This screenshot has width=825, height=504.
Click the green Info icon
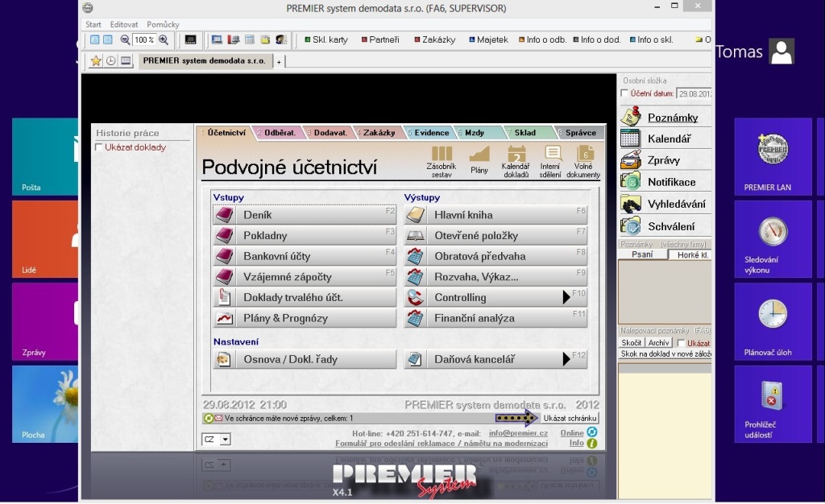[592, 444]
